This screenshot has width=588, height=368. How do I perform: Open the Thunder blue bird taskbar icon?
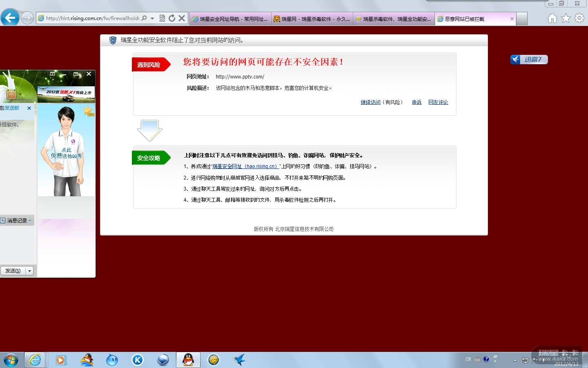(x=239, y=360)
